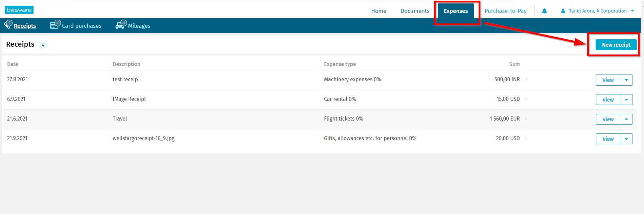Click the Card purchases card icon
This screenshot has width=644, height=214.
(54, 25)
